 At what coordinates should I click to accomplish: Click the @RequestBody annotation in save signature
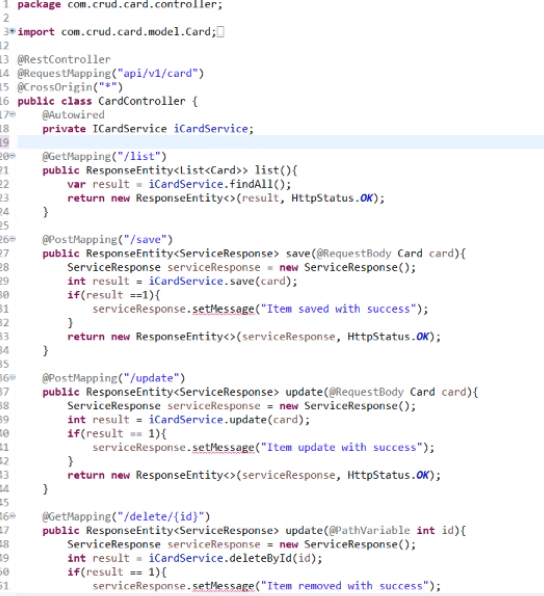(354, 253)
